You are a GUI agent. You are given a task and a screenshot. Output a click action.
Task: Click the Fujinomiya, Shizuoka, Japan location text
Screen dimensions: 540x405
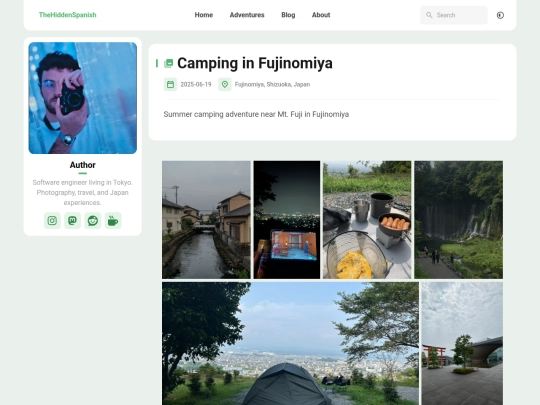coord(272,84)
